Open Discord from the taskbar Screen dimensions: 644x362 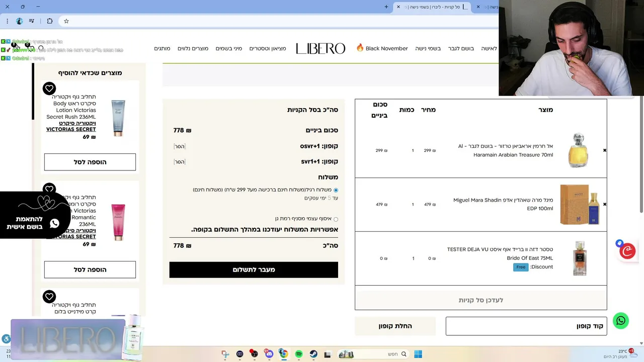pos(269,354)
